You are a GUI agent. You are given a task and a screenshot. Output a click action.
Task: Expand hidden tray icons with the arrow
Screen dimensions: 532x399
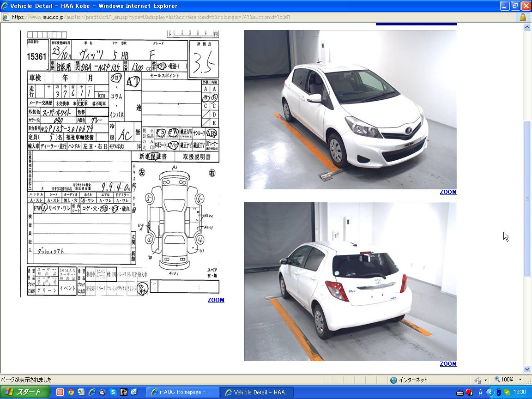click(x=490, y=392)
